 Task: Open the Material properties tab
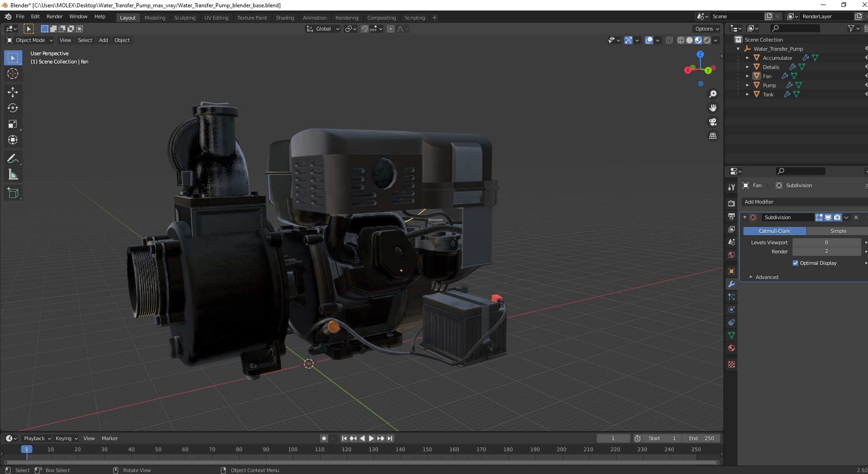point(732,348)
